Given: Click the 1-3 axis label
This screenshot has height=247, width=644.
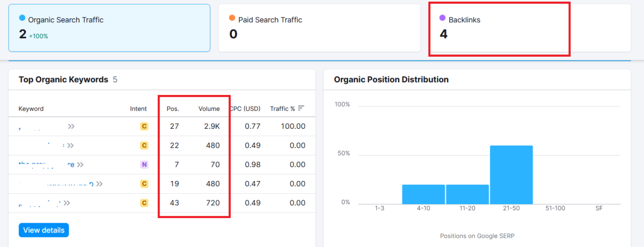Looking at the screenshot, I should point(379,209).
